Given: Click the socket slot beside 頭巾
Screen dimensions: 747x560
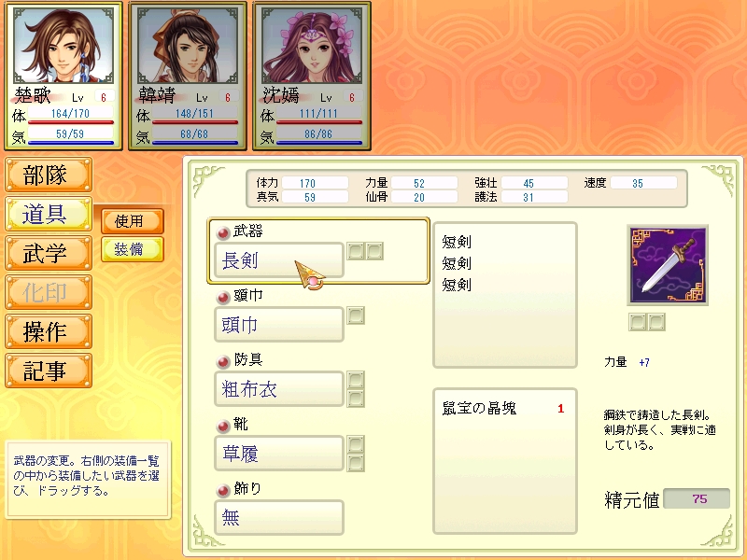Looking at the screenshot, I should [356, 315].
